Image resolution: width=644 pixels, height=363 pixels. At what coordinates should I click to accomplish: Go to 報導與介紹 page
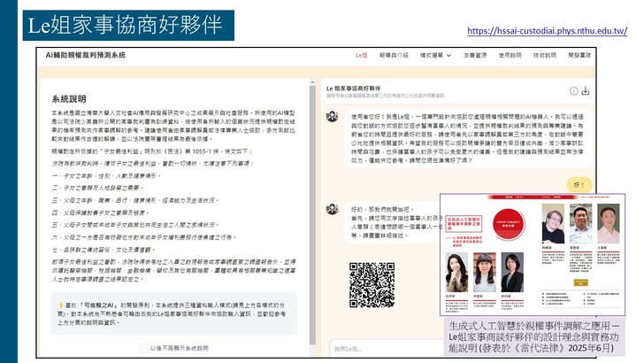[x=395, y=55]
